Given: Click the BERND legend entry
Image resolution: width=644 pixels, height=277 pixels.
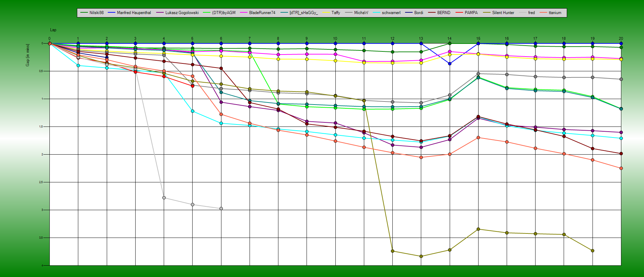Looking at the screenshot, I should point(439,13).
